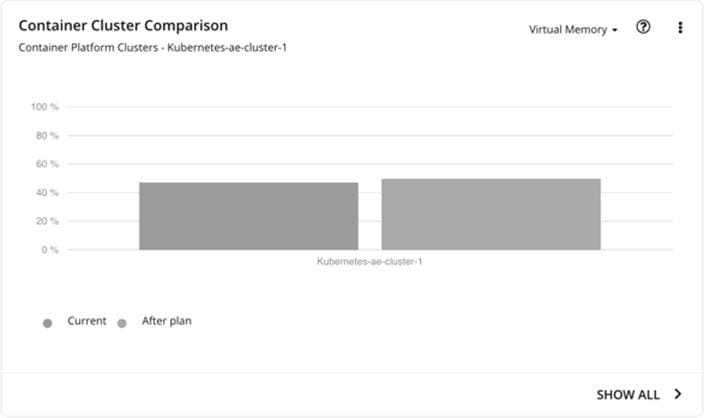704x418 pixels.
Task: Click the 80 % axis label
Action: coord(47,135)
